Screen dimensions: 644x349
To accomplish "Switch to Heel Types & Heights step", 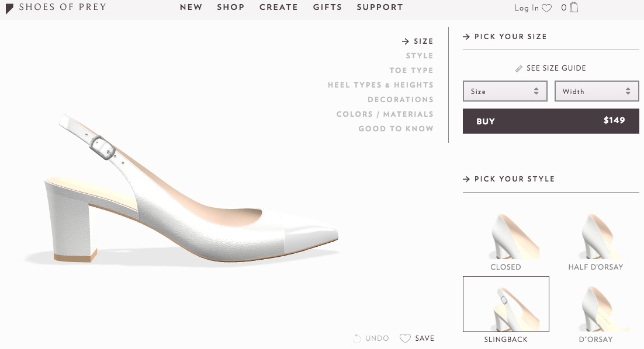I will tap(380, 85).
